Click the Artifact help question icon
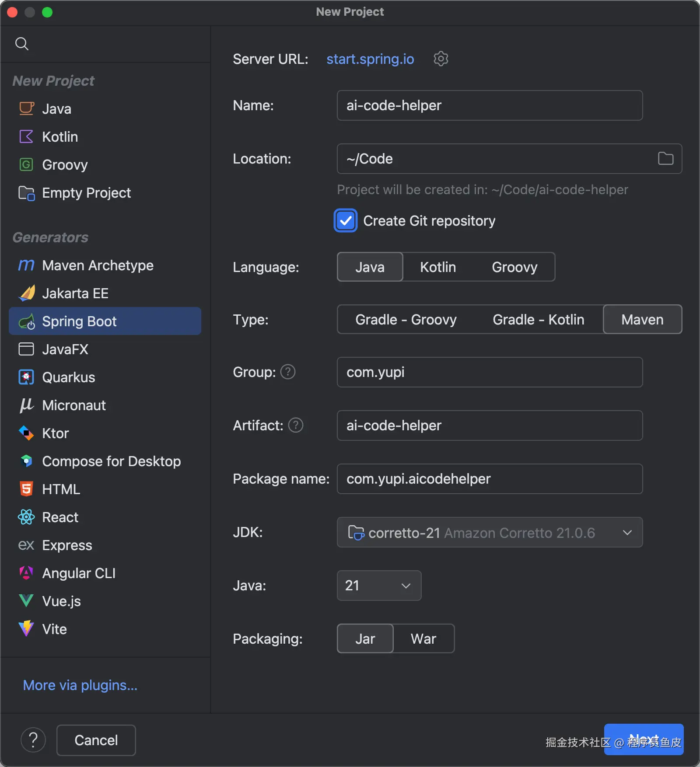 click(x=296, y=425)
